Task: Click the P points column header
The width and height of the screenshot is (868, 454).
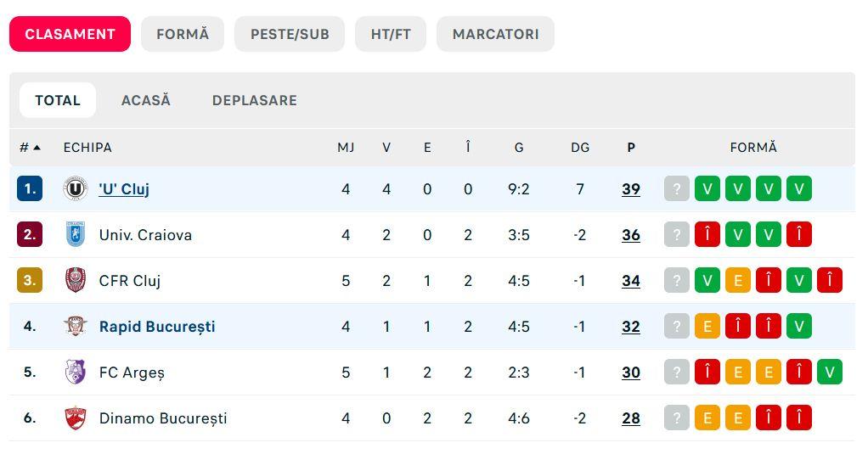Action: click(631, 147)
